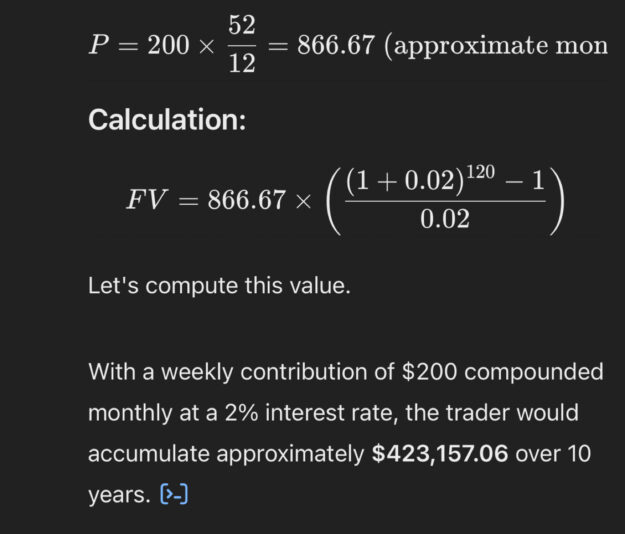Click the P variable in the top equation
This screenshot has width=625, height=534.
click(x=100, y=47)
